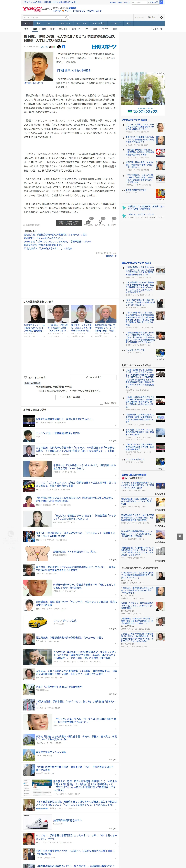Viewport: 186px width, 868px height.
Task: Open the ライブ navigation tab
Action: [x=49, y=23]
